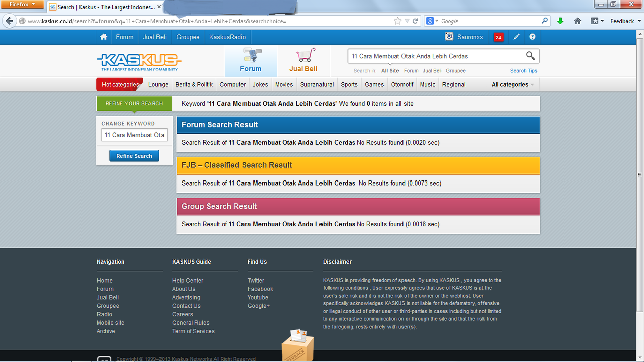This screenshot has height=362, width=644.
Task: Open the Firefox menu button
Action: point(22,4)
